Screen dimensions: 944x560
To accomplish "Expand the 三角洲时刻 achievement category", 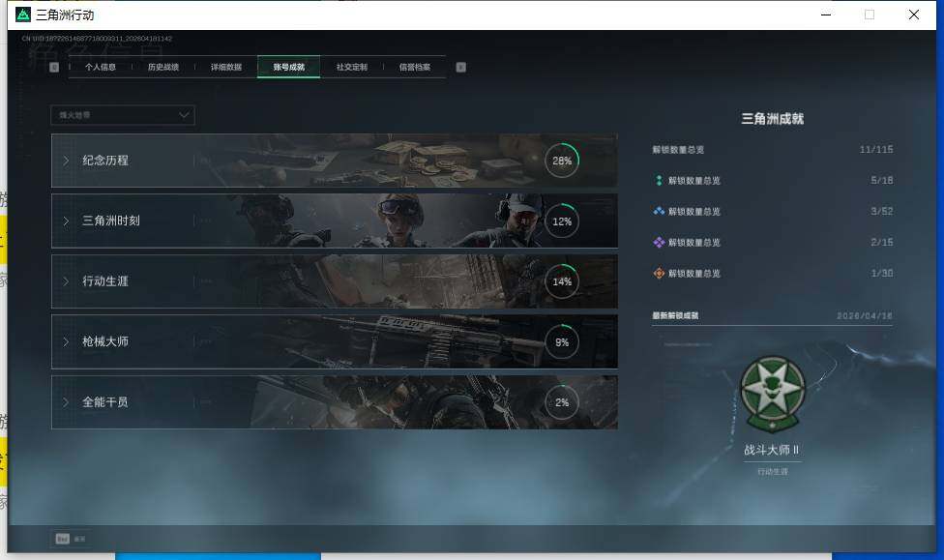I will [x=334, y=221].
